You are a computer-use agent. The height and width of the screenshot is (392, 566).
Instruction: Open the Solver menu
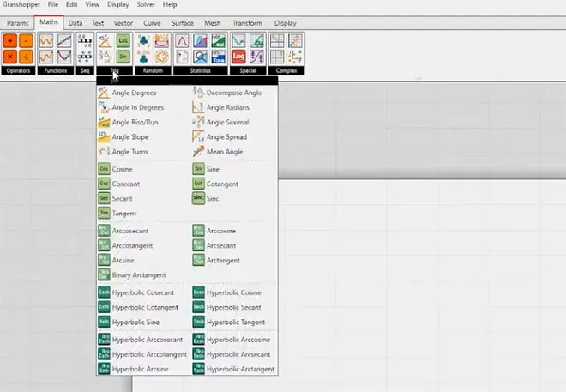(x=146, y=4)
